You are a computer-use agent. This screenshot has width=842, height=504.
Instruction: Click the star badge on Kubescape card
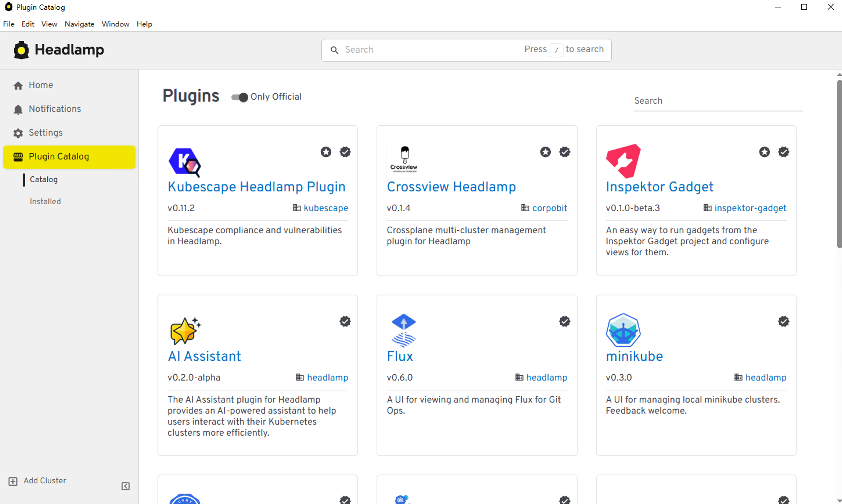pos(326,152)
